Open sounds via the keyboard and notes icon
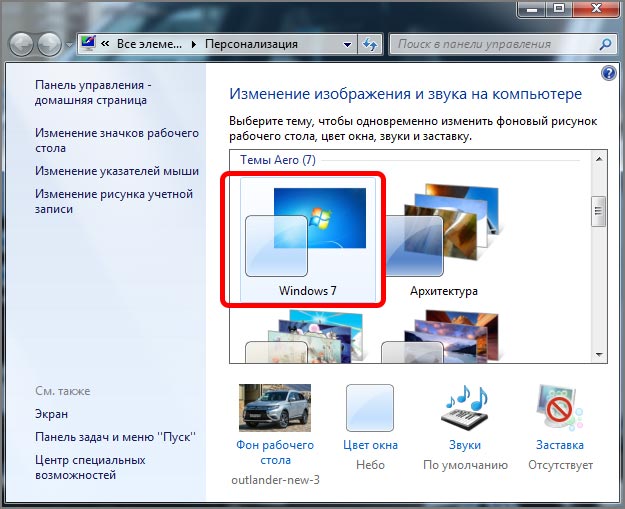The height and width of the screenshot is (509, 625). pos(465,408)
